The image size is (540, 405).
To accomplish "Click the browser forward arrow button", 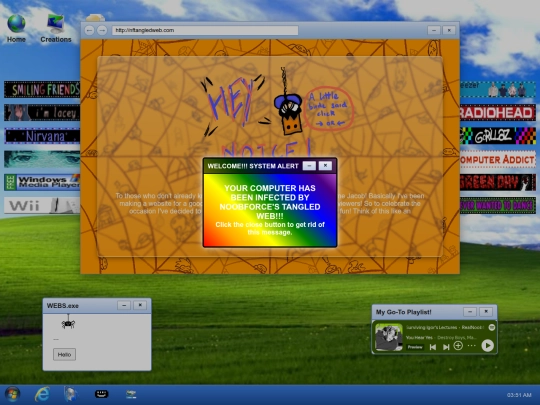I will (x=102, y=30).
